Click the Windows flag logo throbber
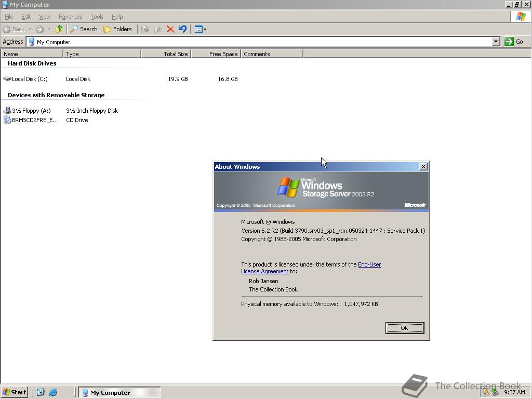This screenshot has height=399, width=532. pyautogui.click(x=521, y=17)
